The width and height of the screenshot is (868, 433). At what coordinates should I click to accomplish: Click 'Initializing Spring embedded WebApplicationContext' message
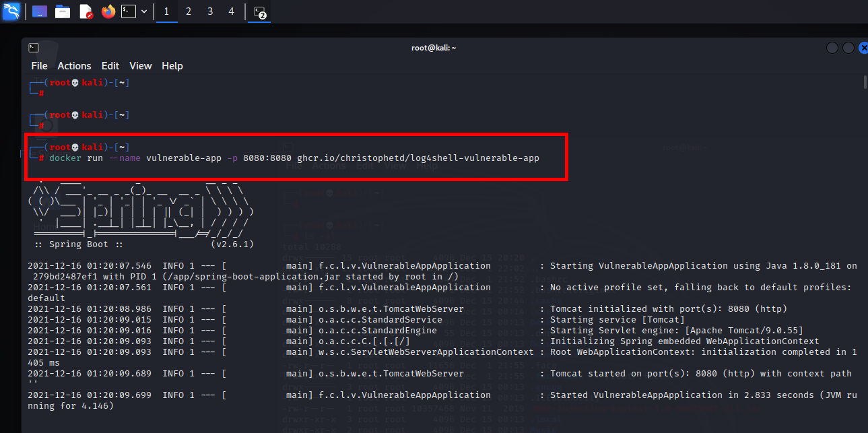tap(685, 341)
